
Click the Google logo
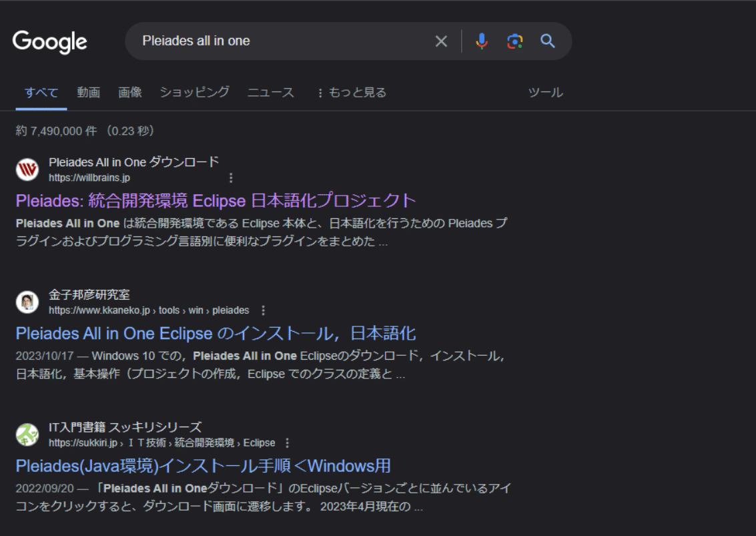point(49,42)
